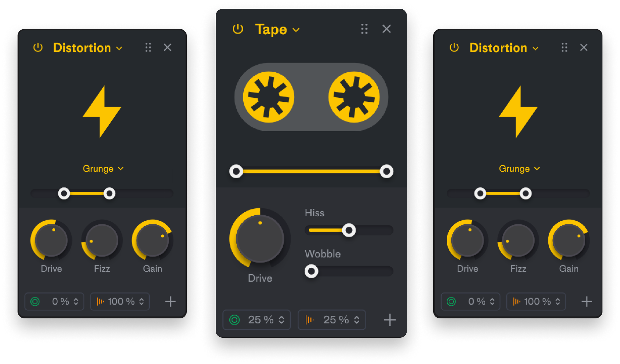Close the Tape effect module
The image size is (620, 364).
(386, 29)
